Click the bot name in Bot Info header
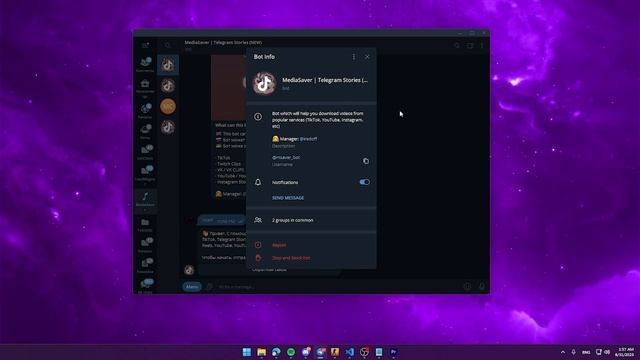 (325, 80)
